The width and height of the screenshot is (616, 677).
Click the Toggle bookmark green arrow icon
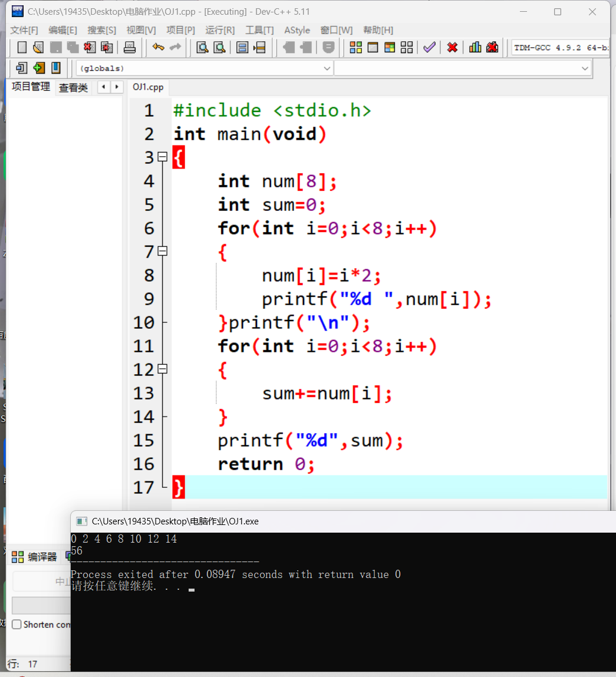(39, 68)
